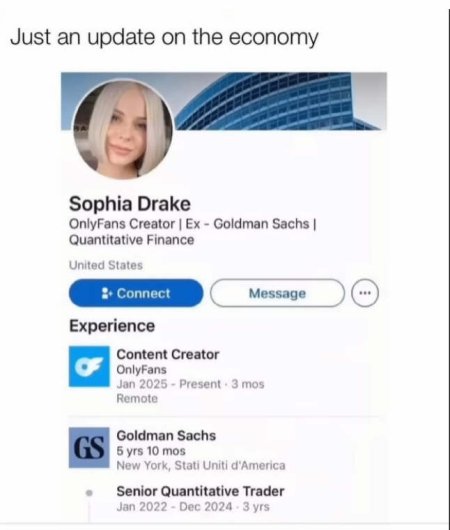The width and height of the screenshot is (450, 530).
Task: Click the New York location line
Action: [x=201, y=466]
